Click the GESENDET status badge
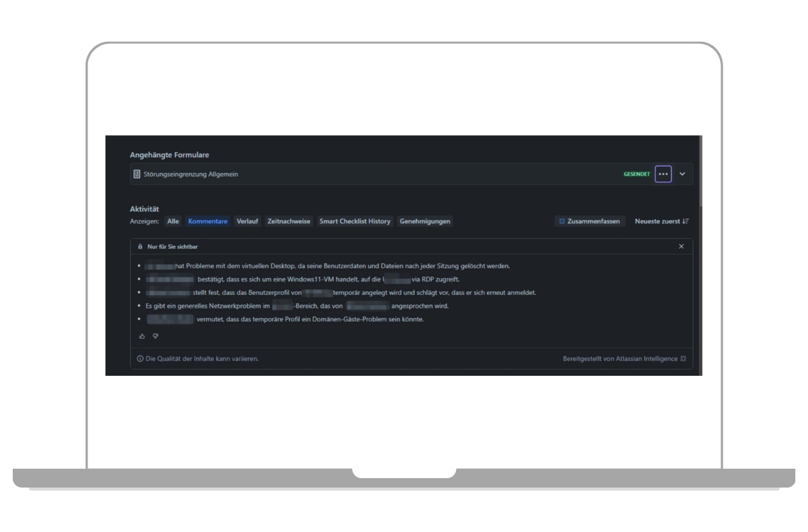 point(636,174)
